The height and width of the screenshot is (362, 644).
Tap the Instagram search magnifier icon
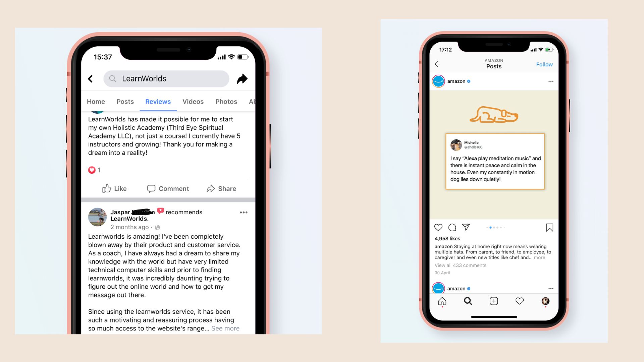point(467,301)
